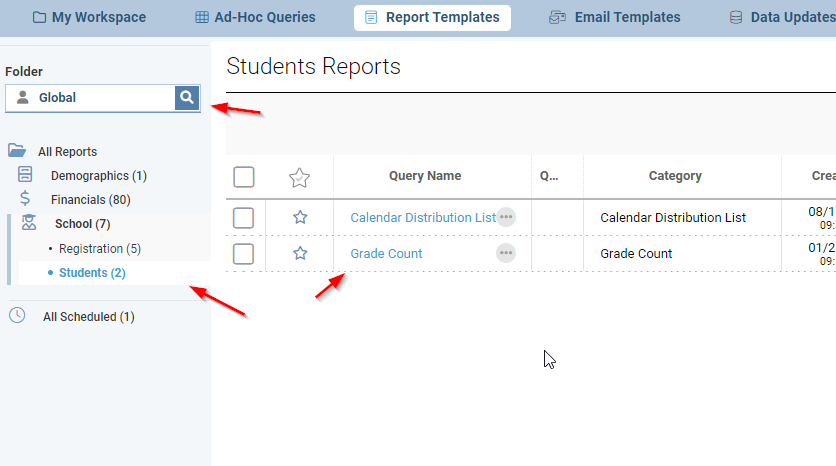Image resolution: width=836 pixels, height=466 pixels.
Task: Click the truncated Q... column header
Action: pos(549,176)
